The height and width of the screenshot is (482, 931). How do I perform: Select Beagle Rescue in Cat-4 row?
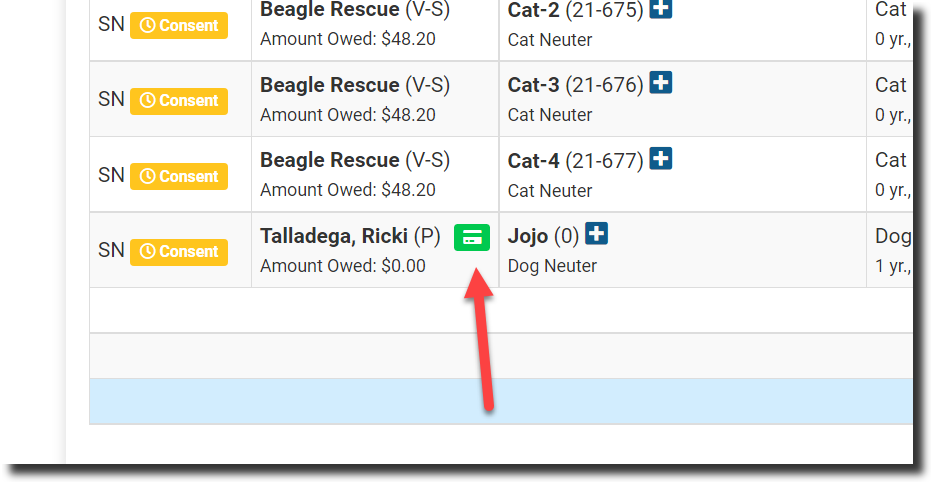[329, 160]
